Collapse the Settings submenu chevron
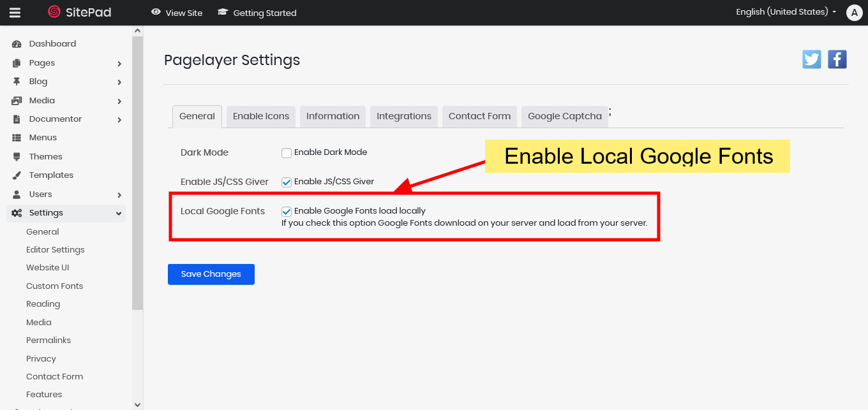The height and width of the screenshot is (410, 868). (x=119, y=214)
